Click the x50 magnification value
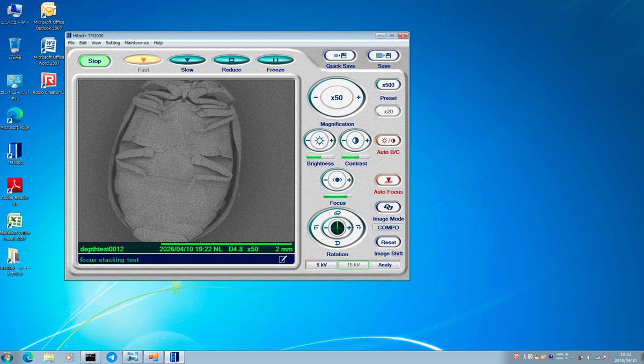Screen dimensions: 644x364 [336, 98]
